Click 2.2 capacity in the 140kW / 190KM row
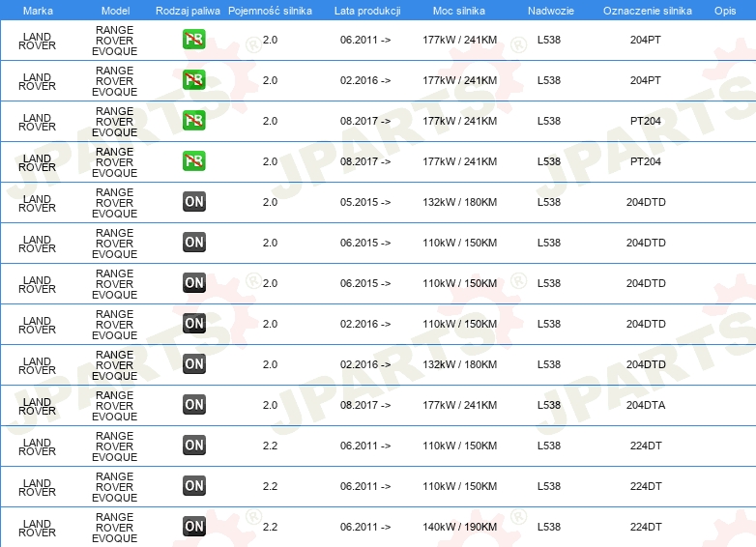Viewport: 756px width, 547px height. (270, 527)
